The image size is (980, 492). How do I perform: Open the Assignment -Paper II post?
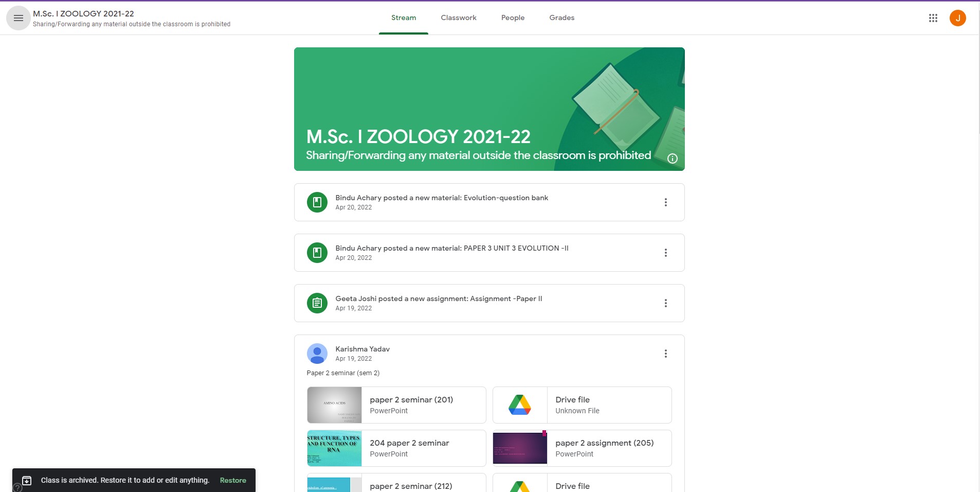point(438,299)
